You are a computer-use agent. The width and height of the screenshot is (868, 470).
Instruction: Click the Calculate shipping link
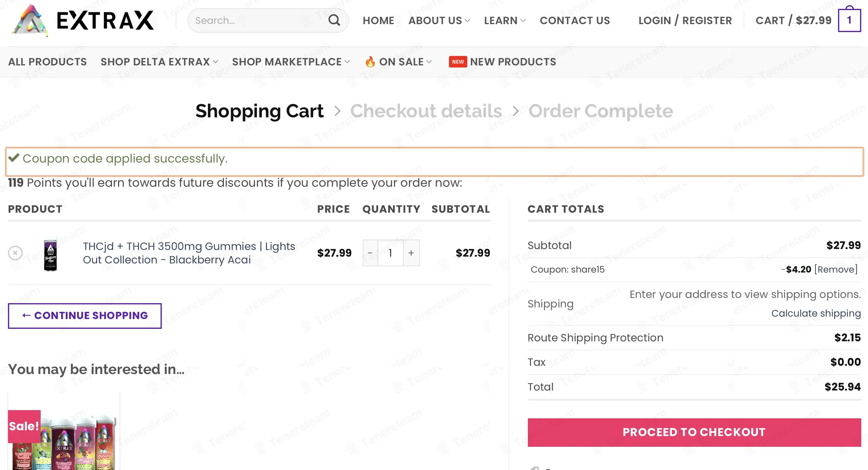pos(816,313)
